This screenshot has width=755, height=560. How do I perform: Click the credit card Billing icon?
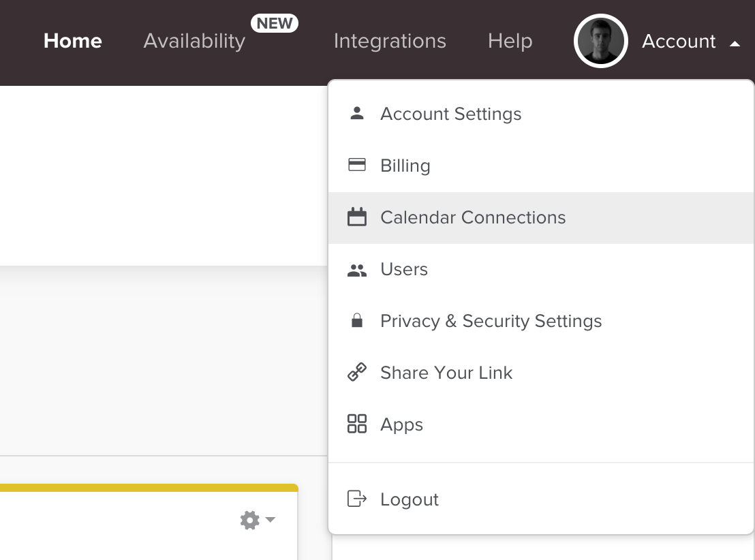356,165
